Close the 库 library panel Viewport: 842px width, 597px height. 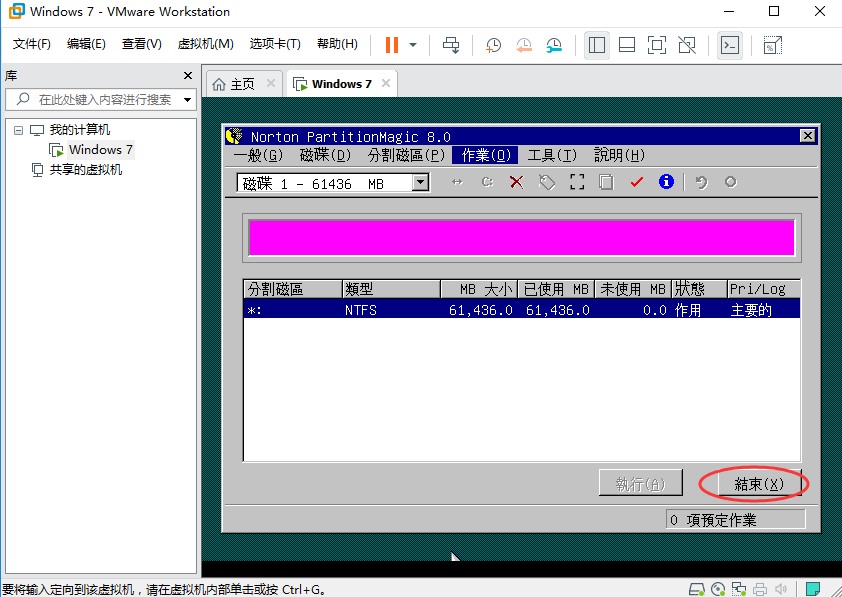coord(187,76)
